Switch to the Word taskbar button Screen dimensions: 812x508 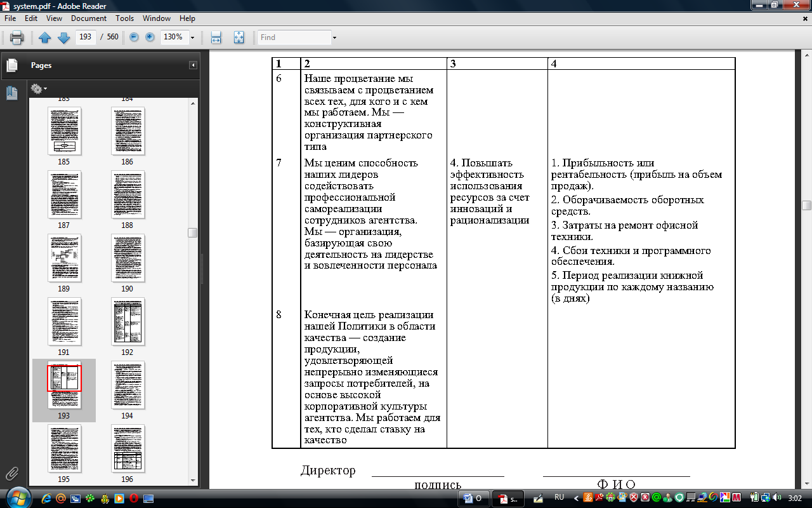tap(474, 498)
